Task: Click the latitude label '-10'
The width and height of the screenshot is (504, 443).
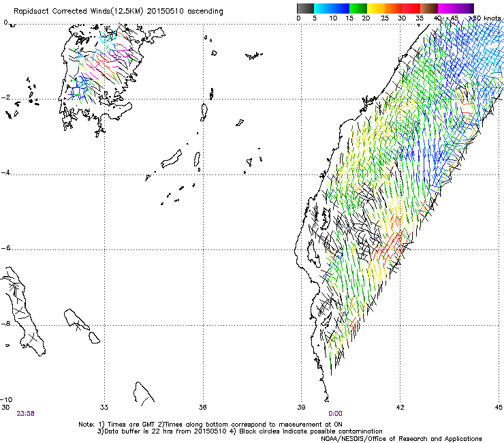Action: point(6,399)
